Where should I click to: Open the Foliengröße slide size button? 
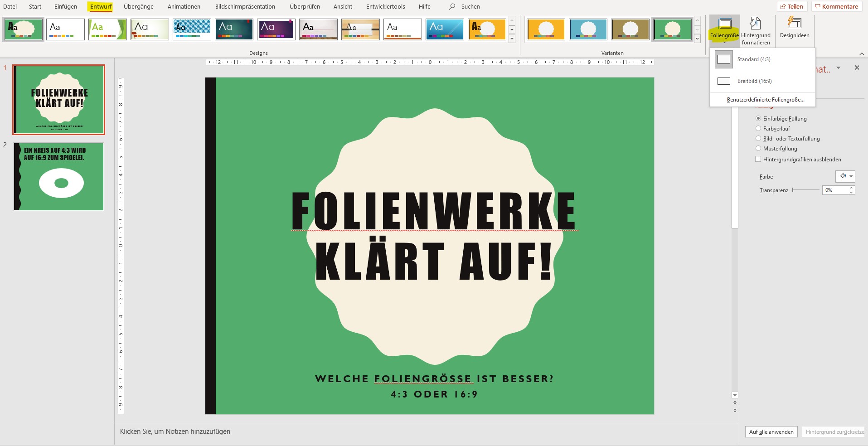[724, 30]
